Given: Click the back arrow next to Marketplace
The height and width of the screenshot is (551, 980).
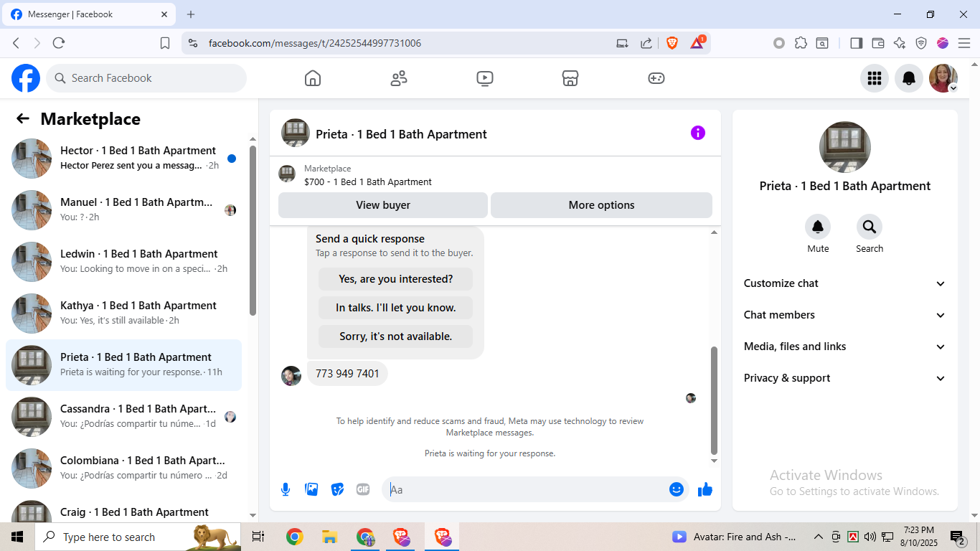Looking at the screenshot, I should click(x=23, y=119).
